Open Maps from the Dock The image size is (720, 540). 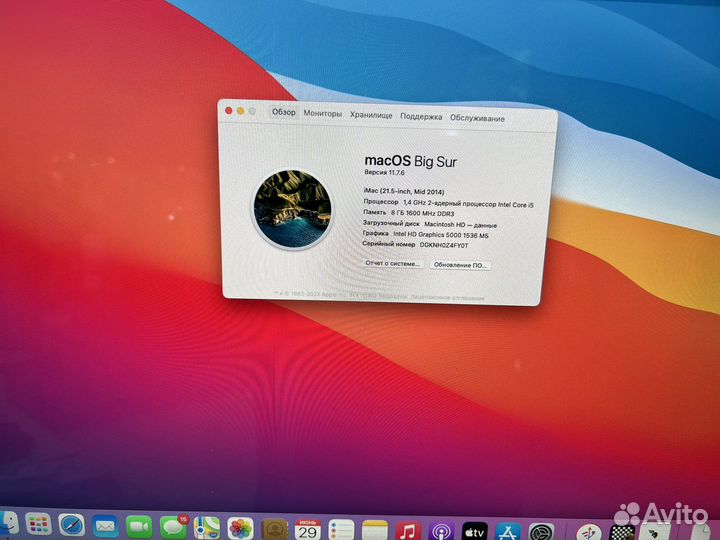pyautogui.click(x=207, y=528)
